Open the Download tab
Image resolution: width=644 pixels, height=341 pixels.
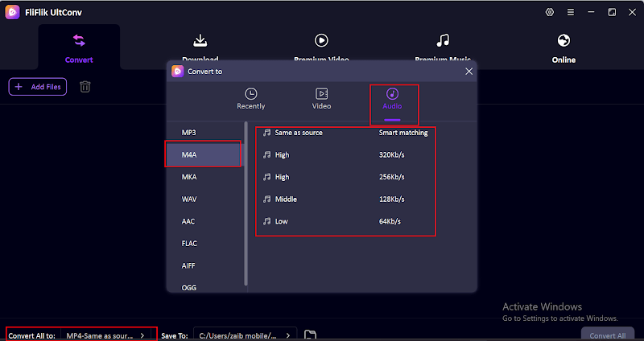200,49
